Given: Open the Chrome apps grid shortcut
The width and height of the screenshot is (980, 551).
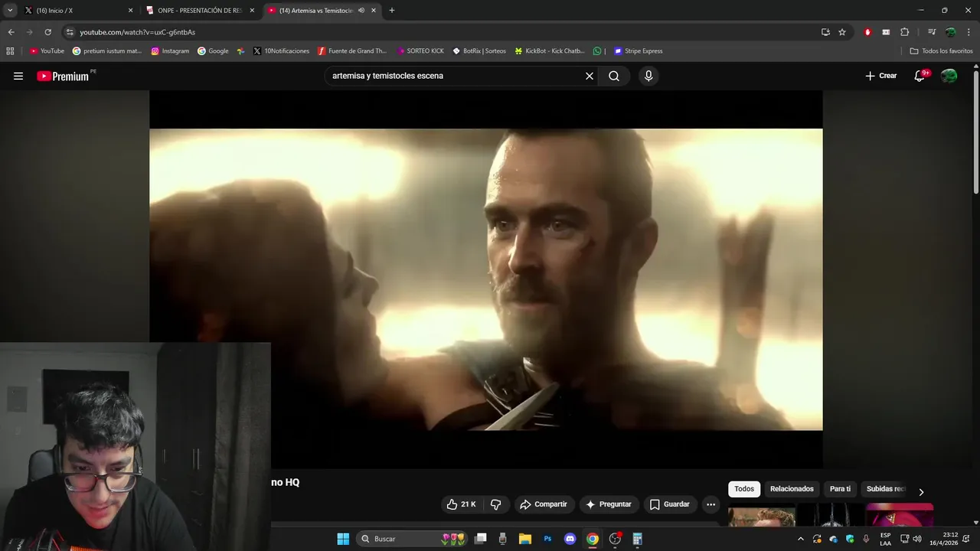Looking at the screenshot, I should 10,51.
